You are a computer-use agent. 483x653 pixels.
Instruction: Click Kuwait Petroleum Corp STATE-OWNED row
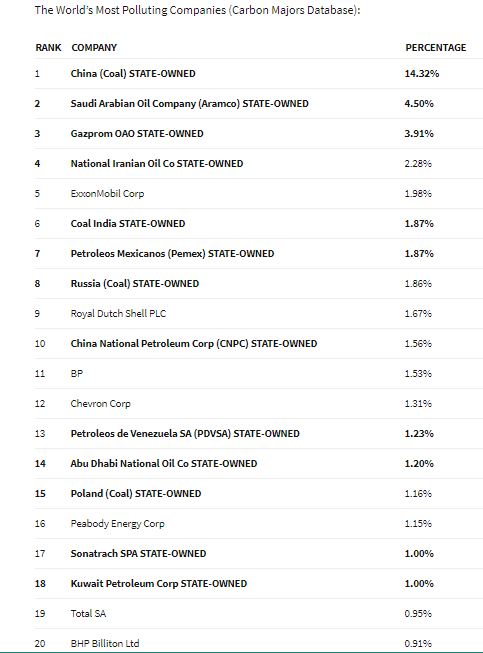coord(259,583)
